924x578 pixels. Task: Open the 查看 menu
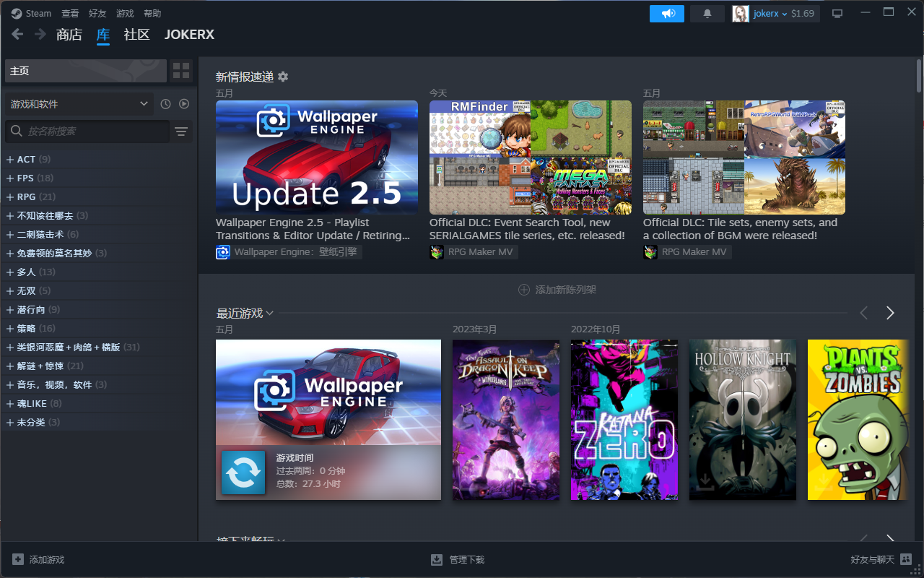click(x=70, y=13)
